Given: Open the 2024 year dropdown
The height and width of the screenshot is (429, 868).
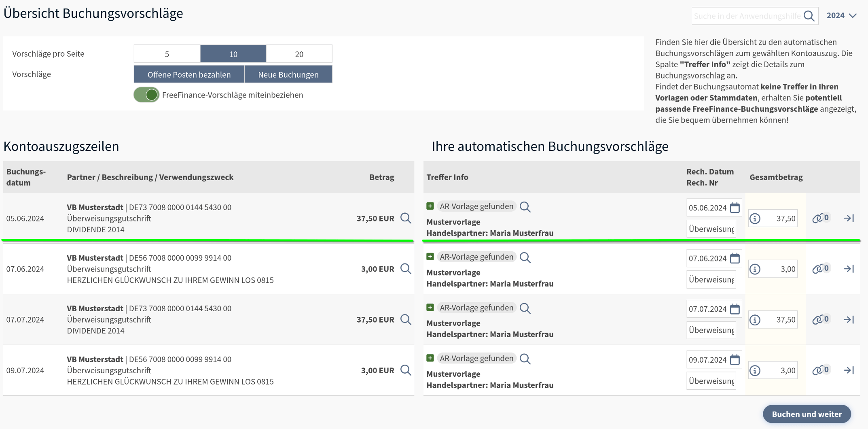Looking at the screenshot, I should coord(842,16).
